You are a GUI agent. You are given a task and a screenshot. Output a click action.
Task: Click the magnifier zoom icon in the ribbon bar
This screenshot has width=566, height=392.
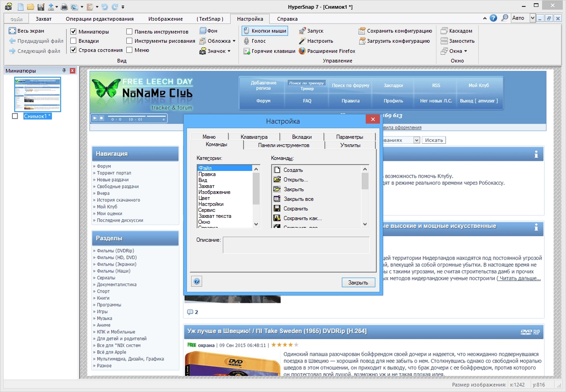(504, 18)
